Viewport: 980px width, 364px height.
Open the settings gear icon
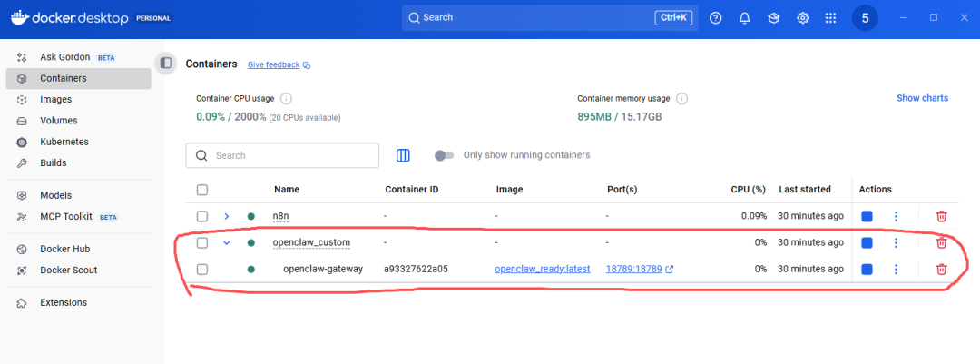coord(803,18)
